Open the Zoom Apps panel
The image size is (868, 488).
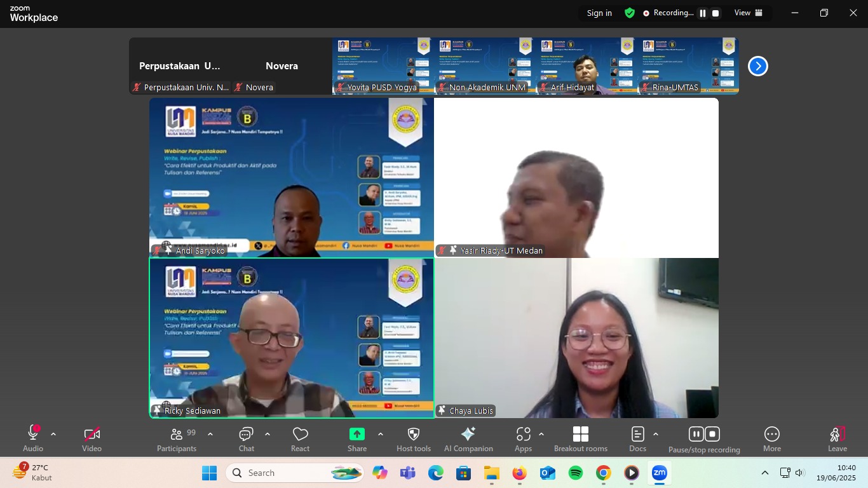coord(523,438)
